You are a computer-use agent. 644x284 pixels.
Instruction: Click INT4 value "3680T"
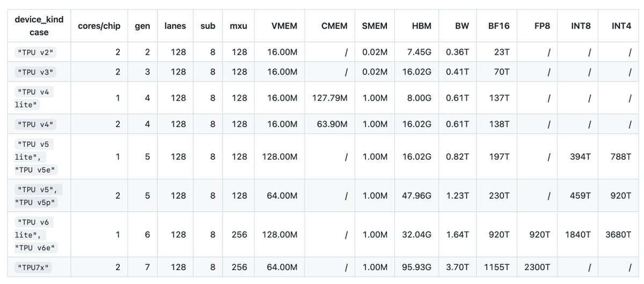[x=619, y=235]
